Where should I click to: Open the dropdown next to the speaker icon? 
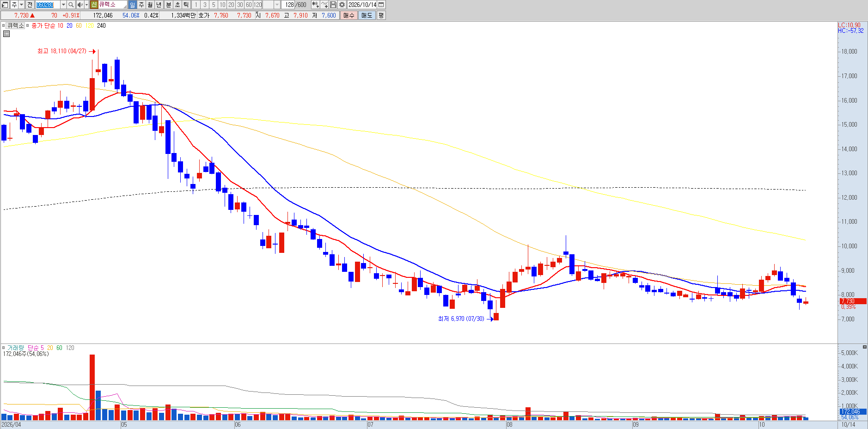[x=86, y=5]
